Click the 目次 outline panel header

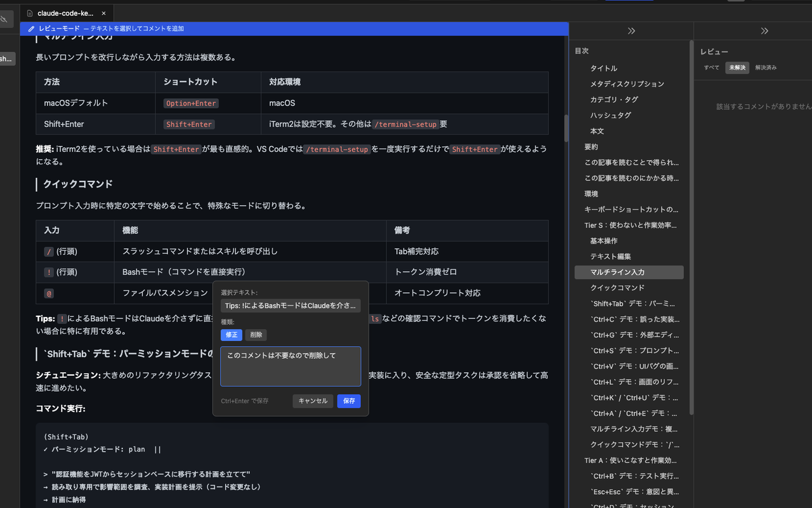click(582, 51)
